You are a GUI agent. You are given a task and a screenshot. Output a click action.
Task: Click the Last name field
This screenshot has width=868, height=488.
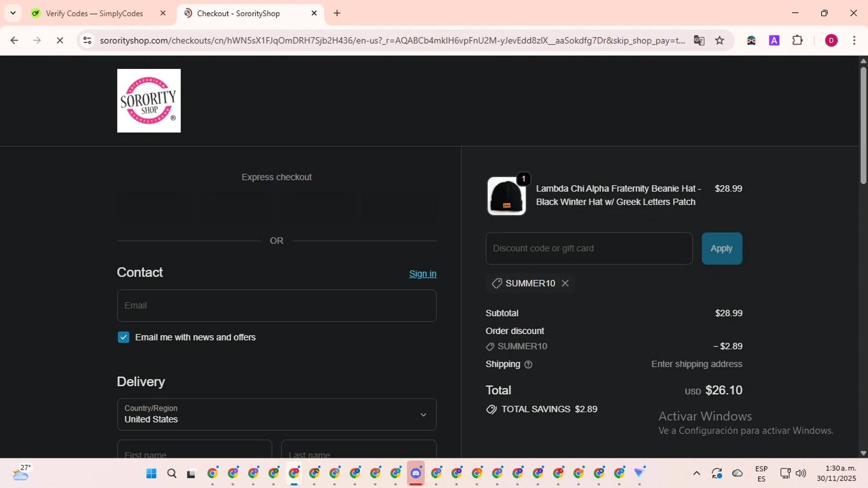pyautogui.click(x=359, y=449)
